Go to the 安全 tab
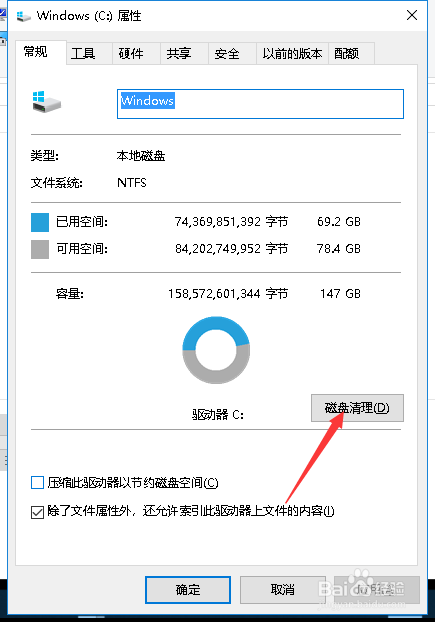 (x=232, y=54)
